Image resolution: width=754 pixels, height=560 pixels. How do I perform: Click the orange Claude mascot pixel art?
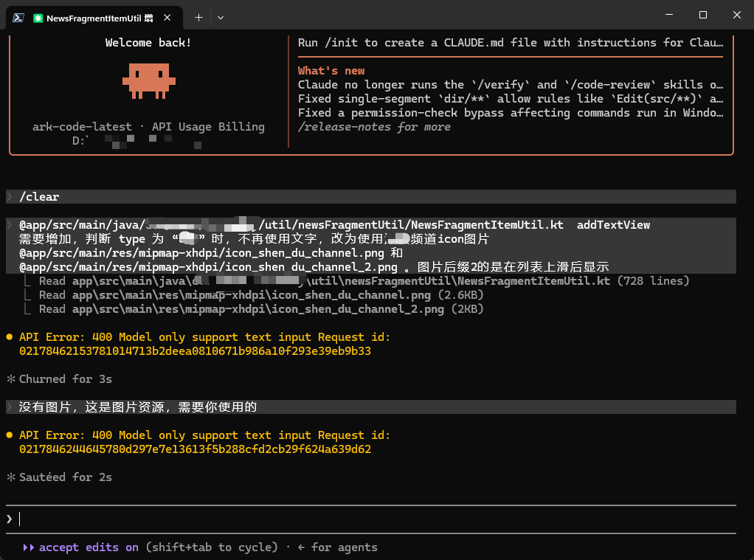148,81
